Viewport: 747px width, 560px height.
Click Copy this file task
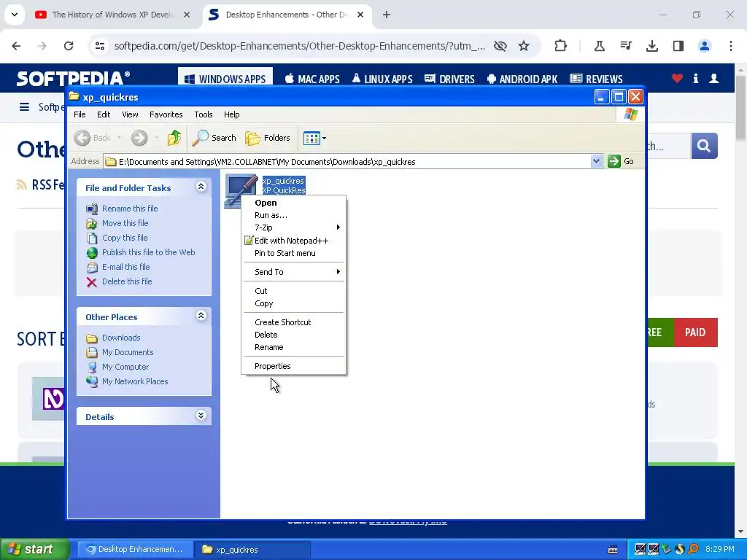tap(125, 238)
